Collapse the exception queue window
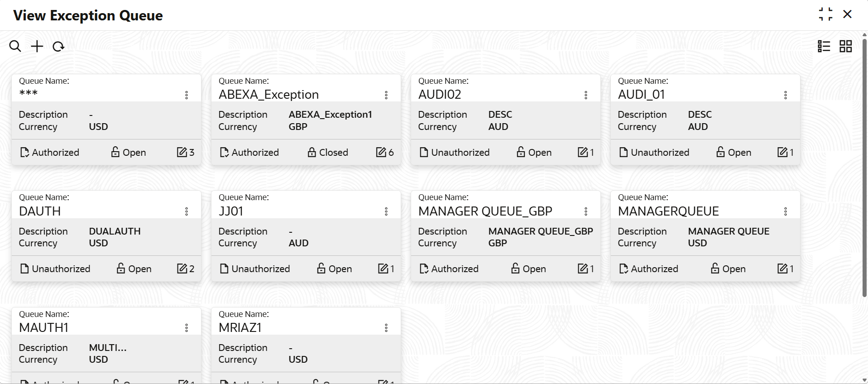Viewport: 868px width, 384px height. click(x=825, y=14)
